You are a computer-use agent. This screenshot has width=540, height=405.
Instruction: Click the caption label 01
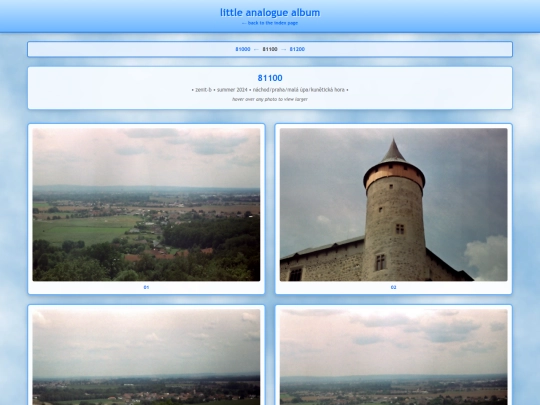[146, 287]
